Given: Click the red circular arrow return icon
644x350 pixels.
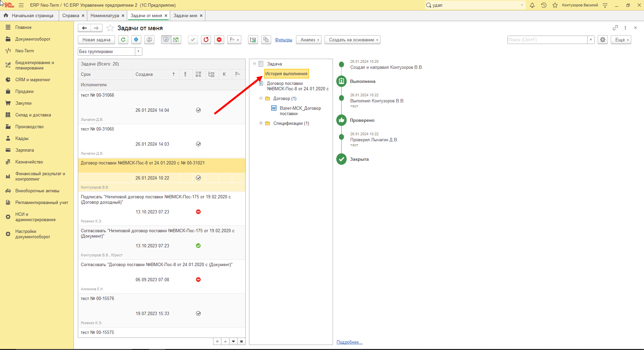Looking at the screenshot, I should (206, 40).
